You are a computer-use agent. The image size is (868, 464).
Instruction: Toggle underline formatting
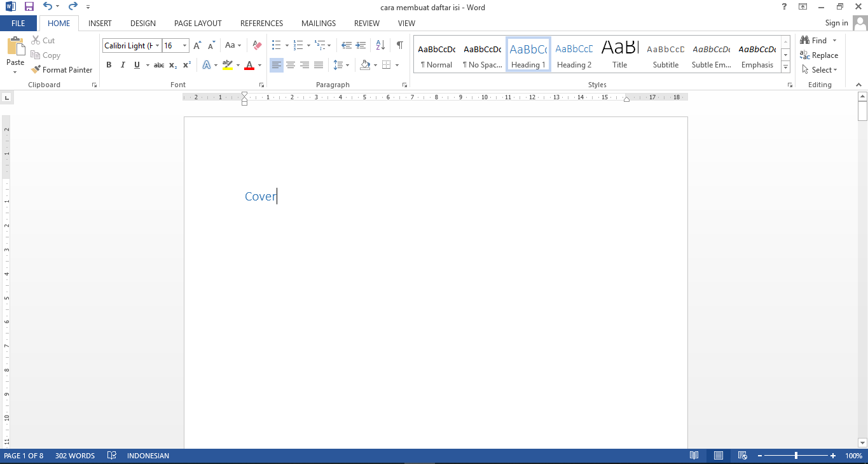click(x=137, y=65)
